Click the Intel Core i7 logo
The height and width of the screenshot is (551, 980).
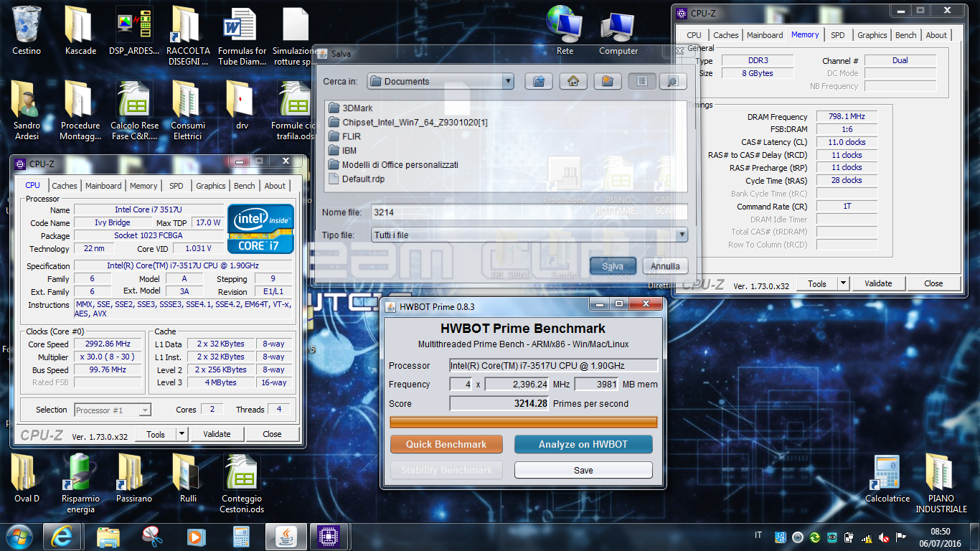coord(261,229)
